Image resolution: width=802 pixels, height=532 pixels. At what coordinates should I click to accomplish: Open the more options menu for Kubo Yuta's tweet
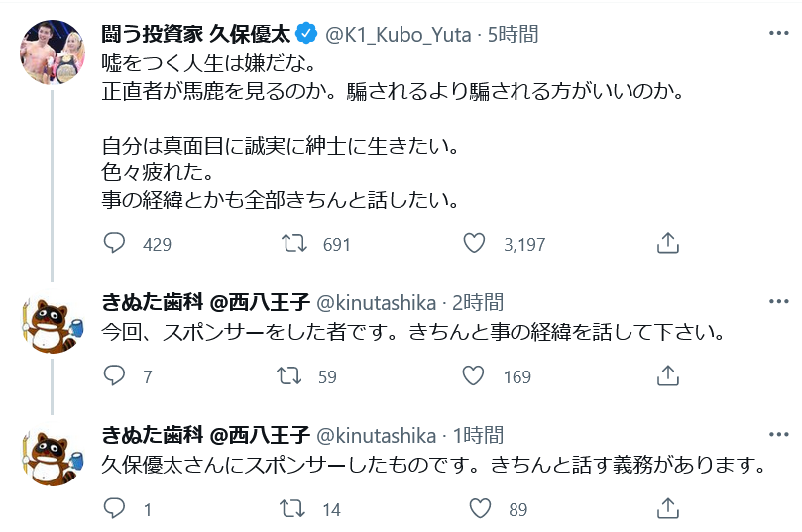(x=773, y=33)
